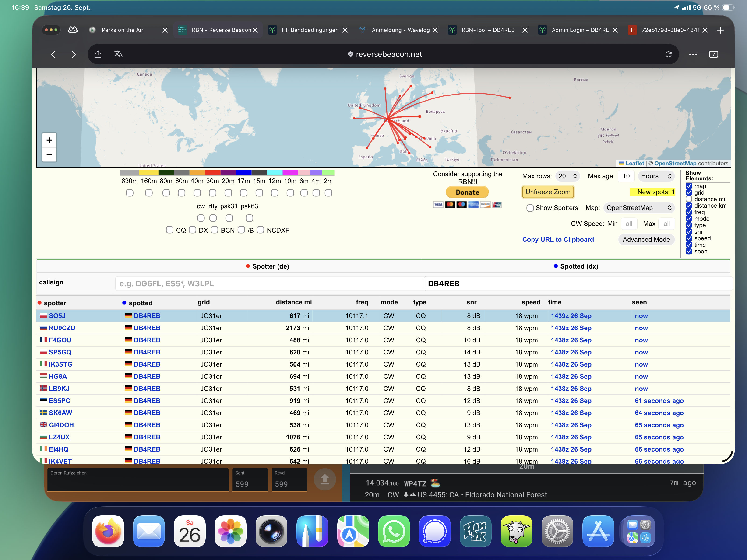The width and height of the screenshot is (747, 560).
Task: Click the Unfreeze Zoom button
Action: coord(548,192)
